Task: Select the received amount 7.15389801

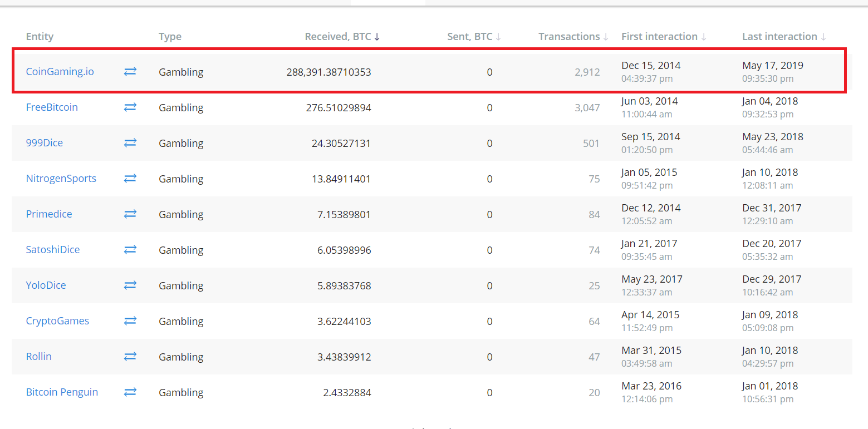Action: point(344,215)
